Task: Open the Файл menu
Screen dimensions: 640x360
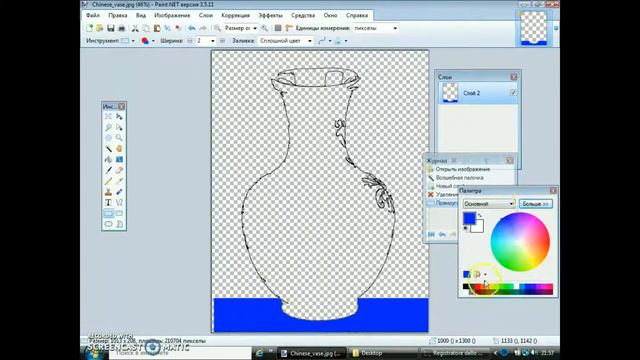Action: 93,15
